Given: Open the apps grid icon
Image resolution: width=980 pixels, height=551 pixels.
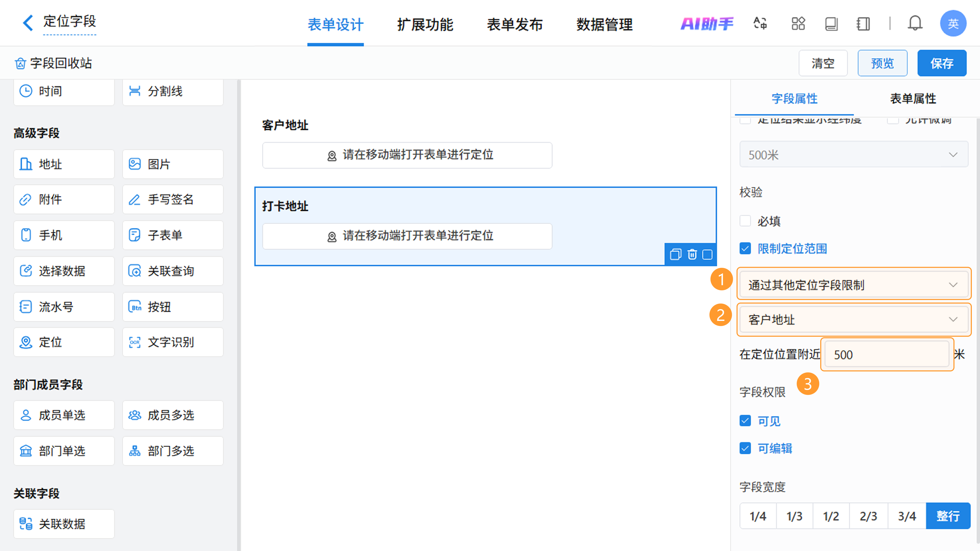Looking at the screenshot, I should coord(798,23).
